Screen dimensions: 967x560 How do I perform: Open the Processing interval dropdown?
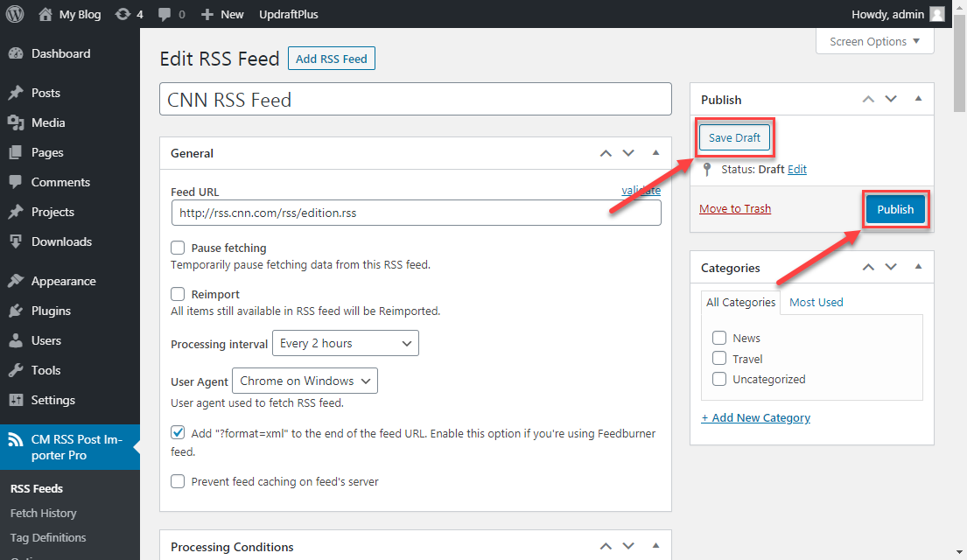(346, 343)
